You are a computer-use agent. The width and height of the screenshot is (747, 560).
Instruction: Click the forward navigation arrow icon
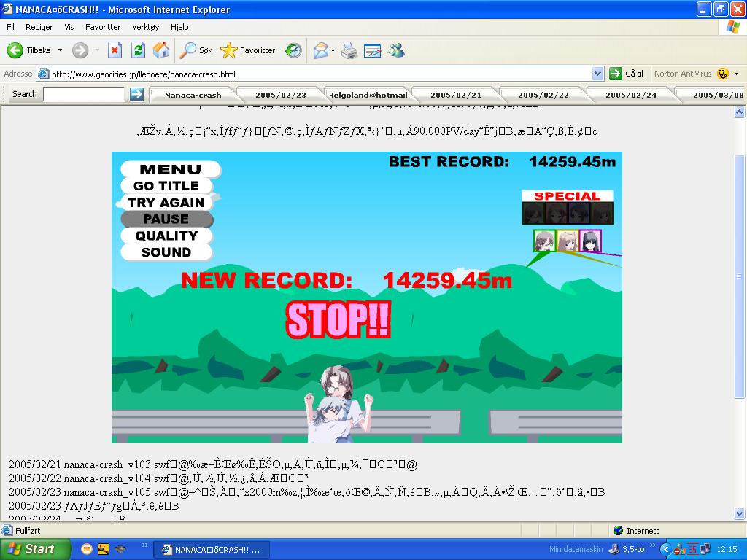[x=80, y=50]
